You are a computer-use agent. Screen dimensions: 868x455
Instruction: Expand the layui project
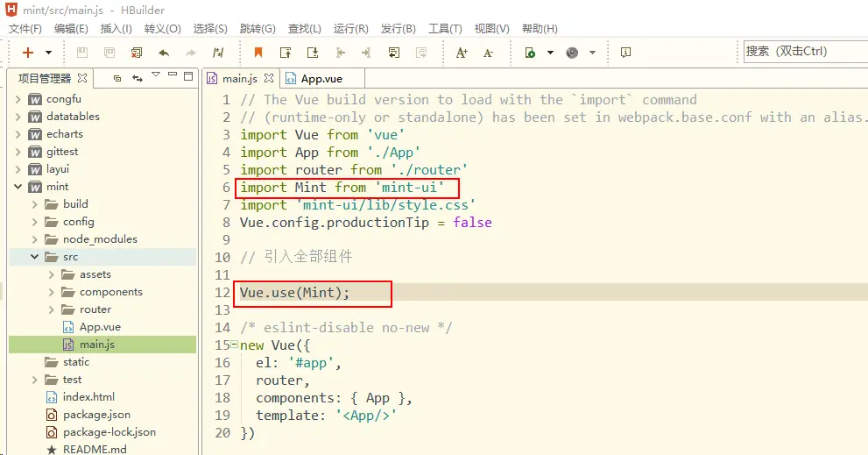point(18,169)
